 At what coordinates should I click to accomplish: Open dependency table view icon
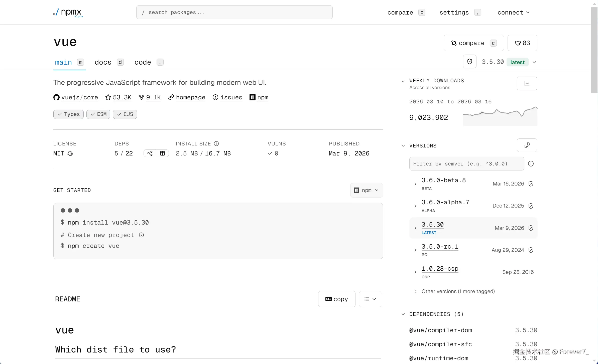[162, 153]
